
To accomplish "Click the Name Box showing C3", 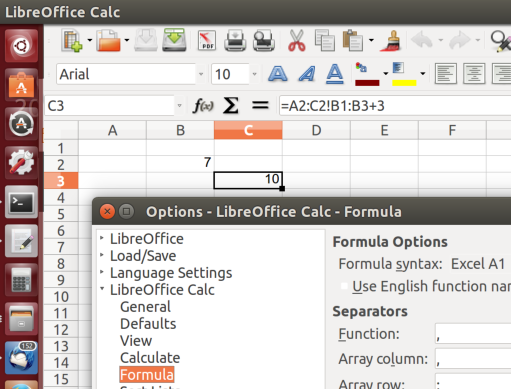I will point(109,106).
